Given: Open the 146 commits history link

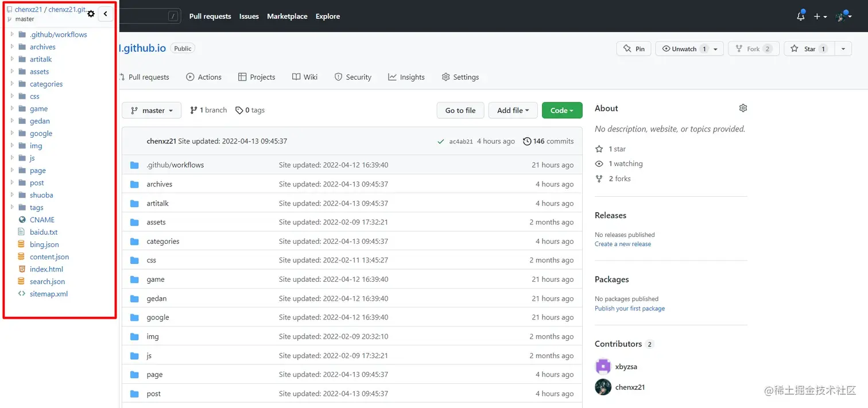Looking at the screenshot, I should tap(548, 141).
